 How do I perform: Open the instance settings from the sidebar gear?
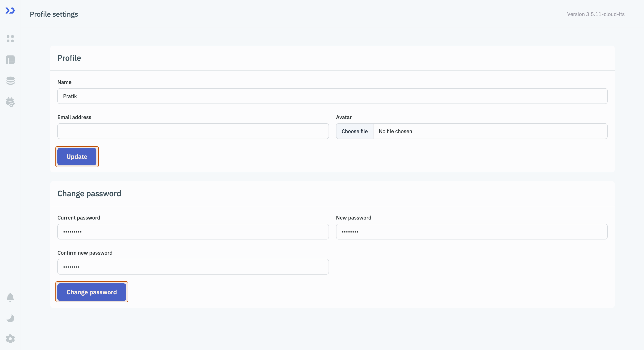tap(10, 338)
